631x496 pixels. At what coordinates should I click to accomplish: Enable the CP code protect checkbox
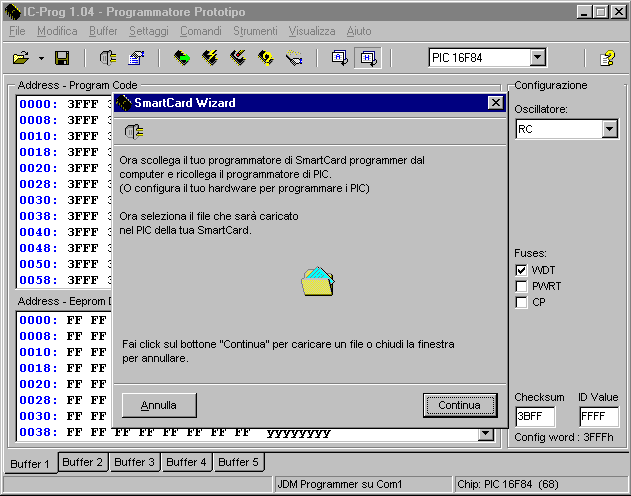[521, 302]
